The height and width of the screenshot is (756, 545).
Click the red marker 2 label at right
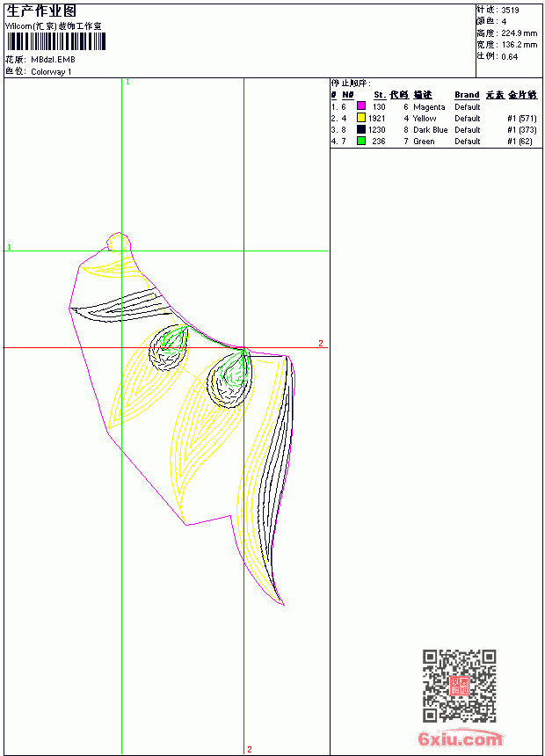click(321, 344)
